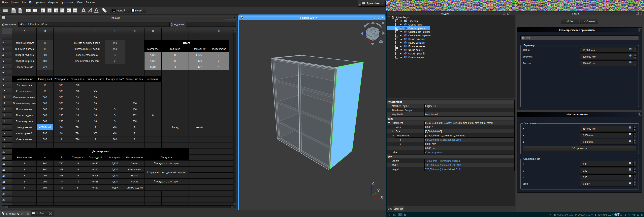Toggle visibility eye of Фасад левый
The image size is (644, 217).
coord(401,50)
